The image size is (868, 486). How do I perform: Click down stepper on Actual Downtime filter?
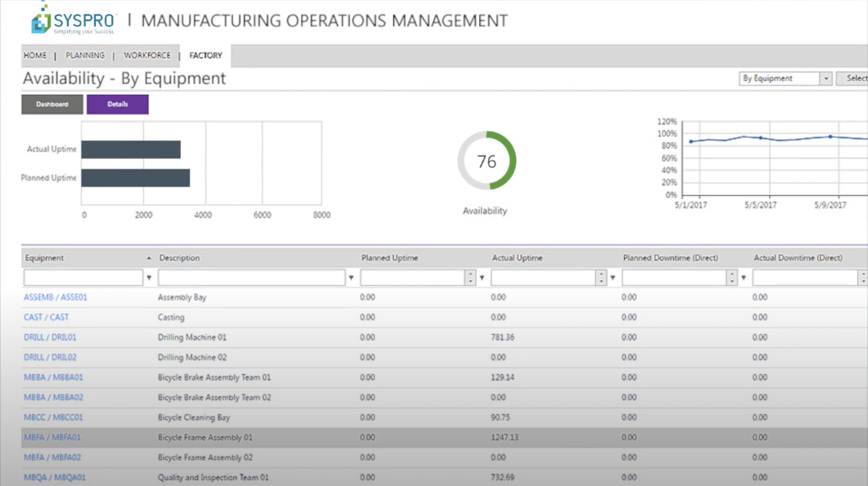pyautogui.click(x=863, y=281)
